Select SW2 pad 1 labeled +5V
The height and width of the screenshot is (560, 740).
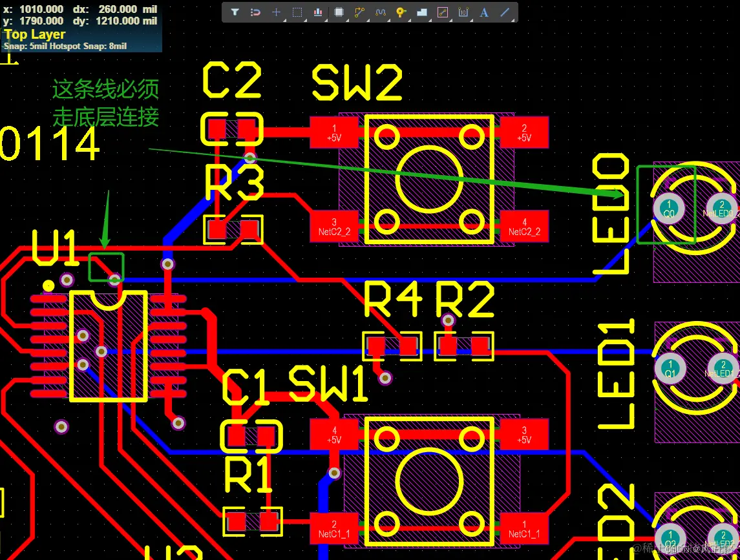[334, 132]
